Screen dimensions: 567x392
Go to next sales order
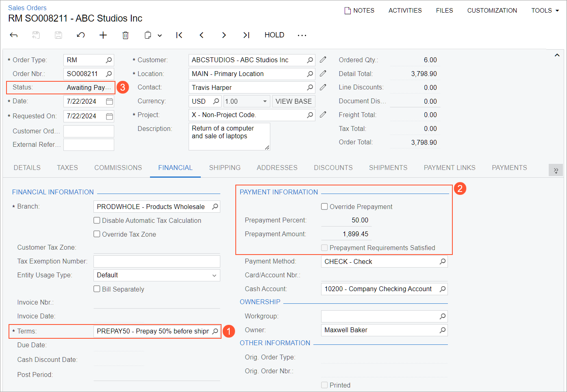(224, 35)
